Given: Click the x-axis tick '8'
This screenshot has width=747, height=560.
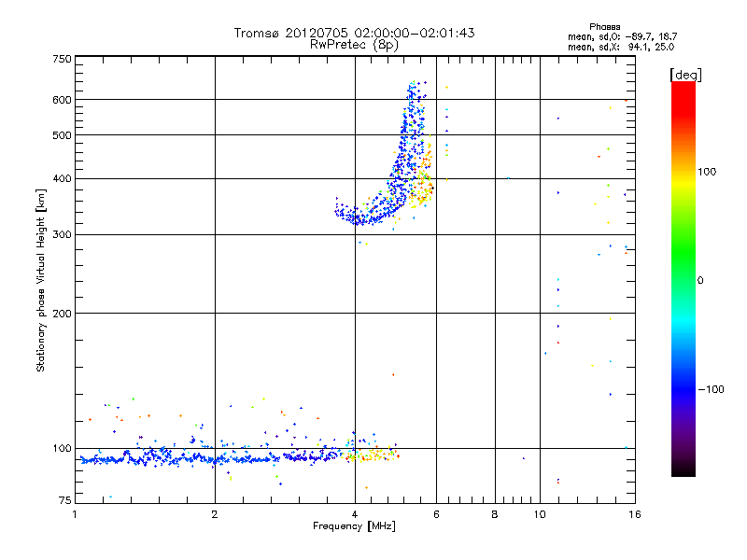Looking at the screenshot, I should point(495,514).
